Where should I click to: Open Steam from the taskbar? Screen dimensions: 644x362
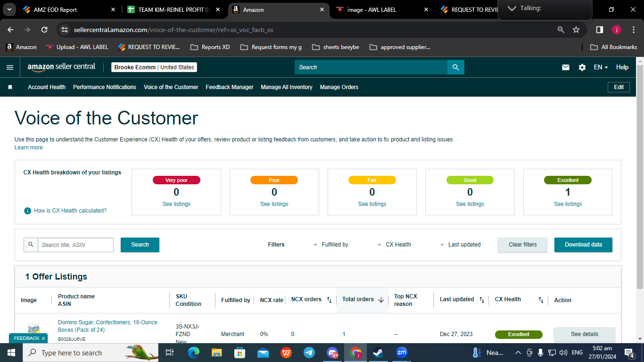(x=379, y=353)
